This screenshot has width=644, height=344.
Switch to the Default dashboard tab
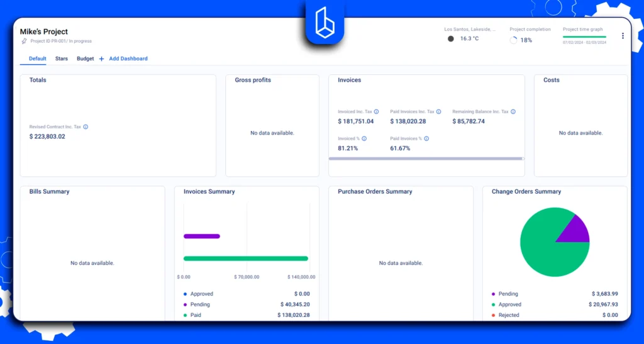[x=37, y=58]
